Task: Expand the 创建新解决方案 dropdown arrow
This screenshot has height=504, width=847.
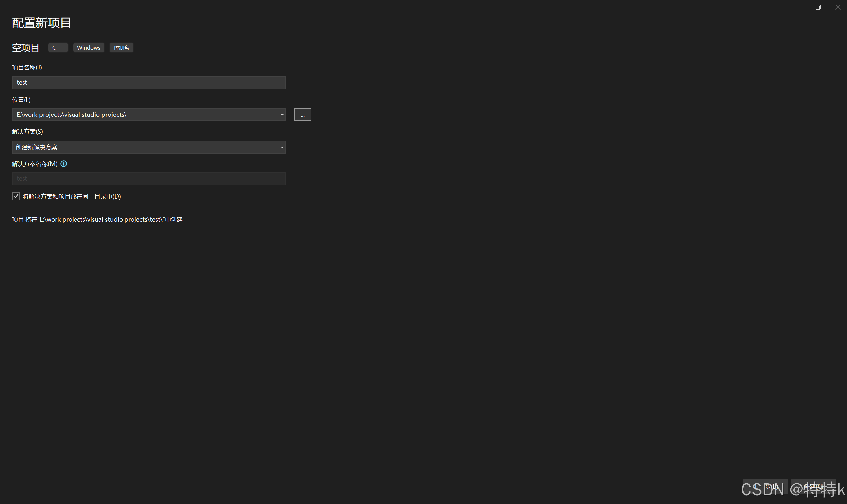Action: click(x=282, y=147)
